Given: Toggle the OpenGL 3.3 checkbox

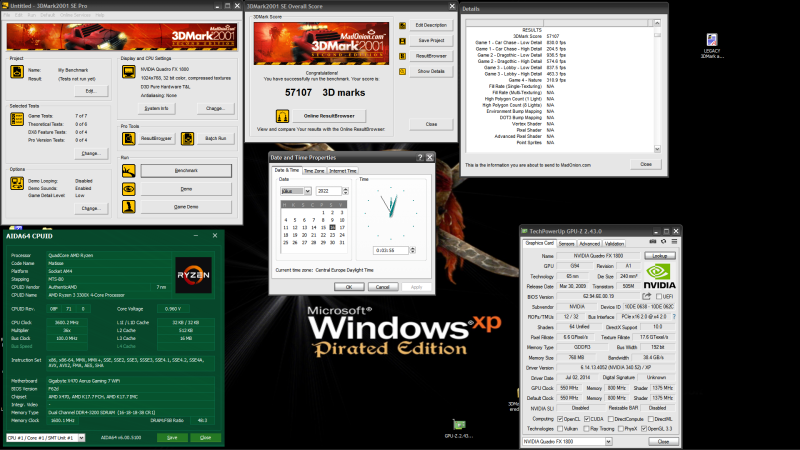Looking at the screenshot, I should [644, 429].
